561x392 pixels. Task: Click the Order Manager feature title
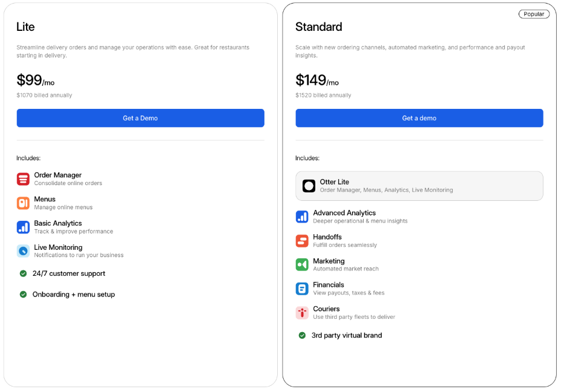pyautogui.click(x=58, y=175)
